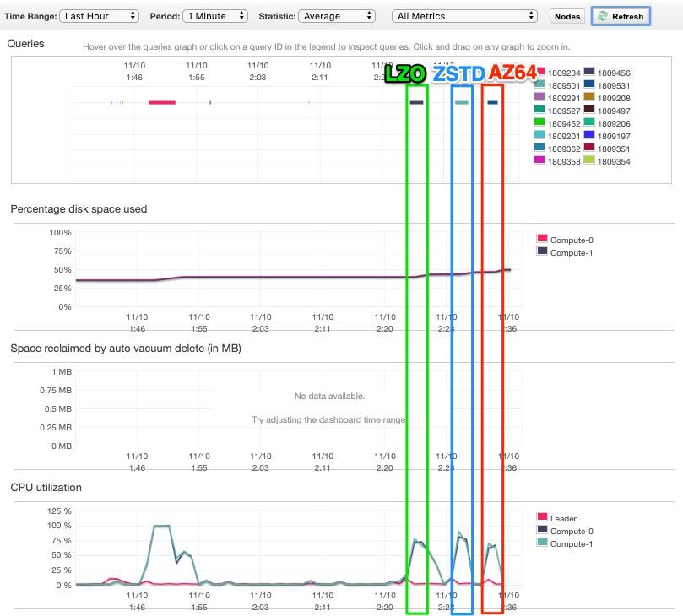683x616 pixels.
Task: Click the Compute-0 legend swatch in disk space chart
Action: pos(543,240)
